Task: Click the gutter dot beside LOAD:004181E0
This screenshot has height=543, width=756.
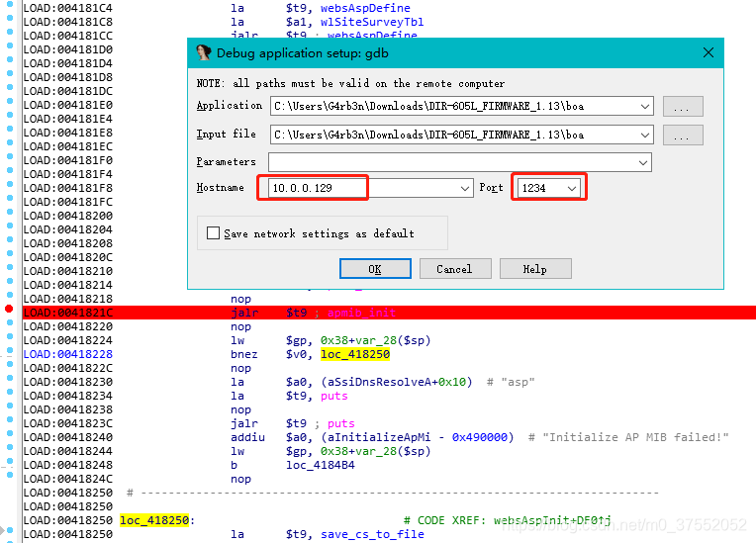Action: tap(10, 101)
